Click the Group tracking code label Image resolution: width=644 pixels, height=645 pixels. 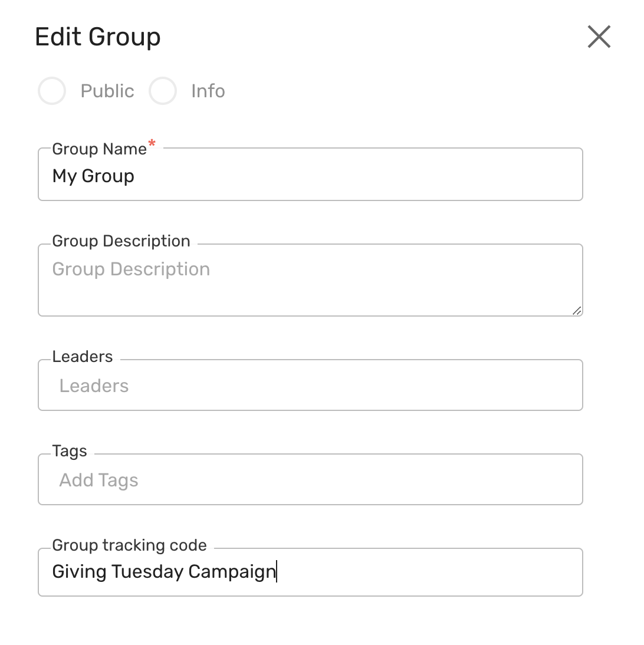coord(129,545)
